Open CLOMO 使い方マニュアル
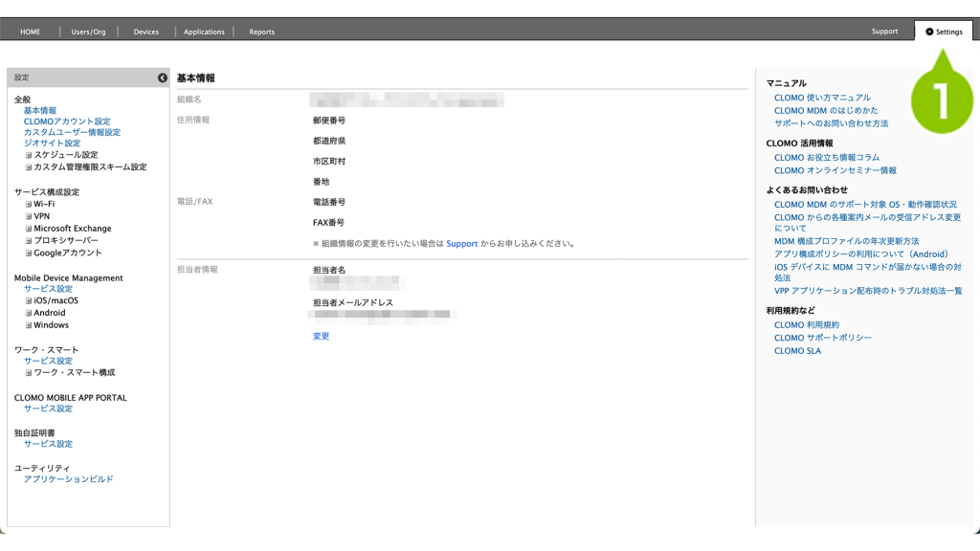The image size is (980, 551). (822, 98)
